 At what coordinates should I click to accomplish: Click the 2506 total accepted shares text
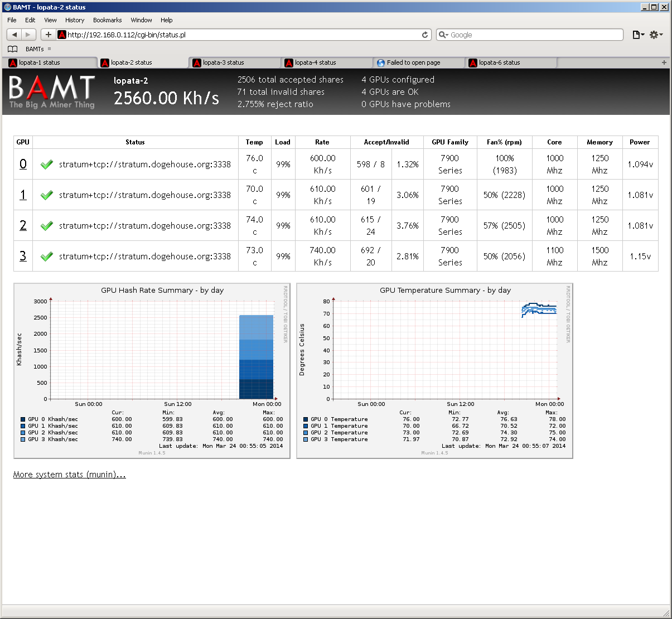coord(291,80)
